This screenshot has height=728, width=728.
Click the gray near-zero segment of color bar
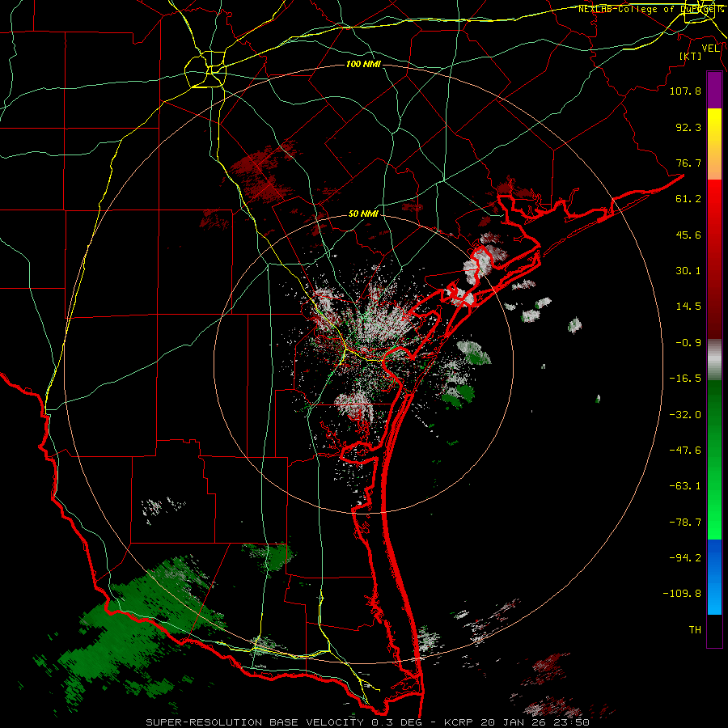pyautogui.click(x=714, y=358)
